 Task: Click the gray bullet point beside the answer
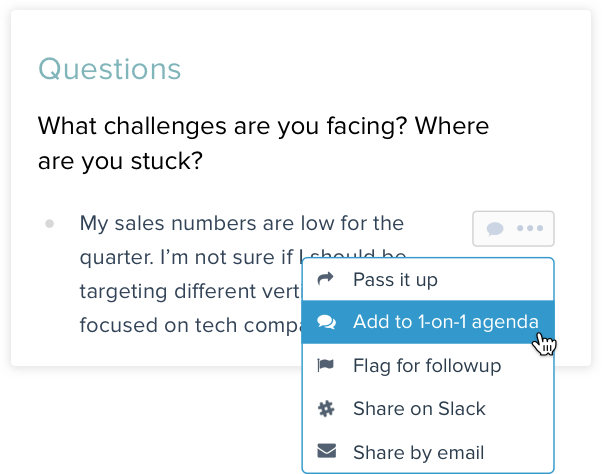[49, 223]
